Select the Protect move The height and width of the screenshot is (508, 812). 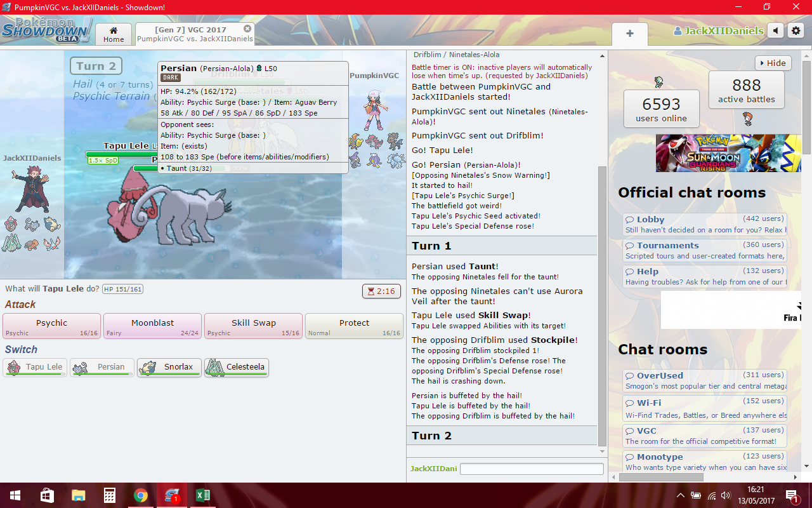tap(354, 326)
